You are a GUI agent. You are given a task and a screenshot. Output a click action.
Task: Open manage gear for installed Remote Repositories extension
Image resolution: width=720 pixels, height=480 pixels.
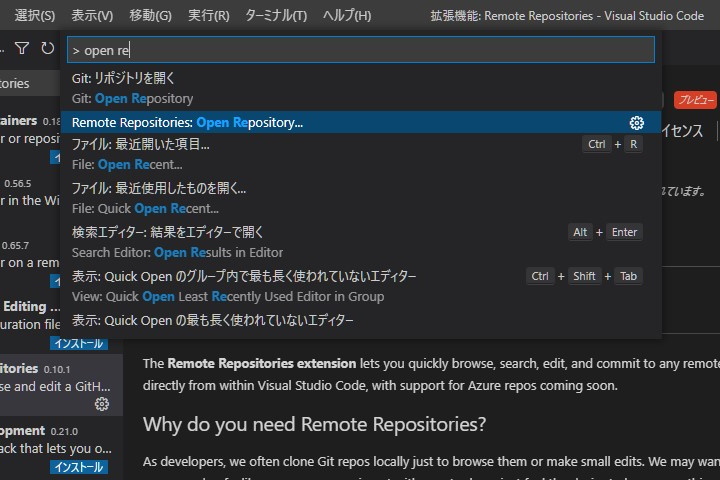[x=101, y=404]
